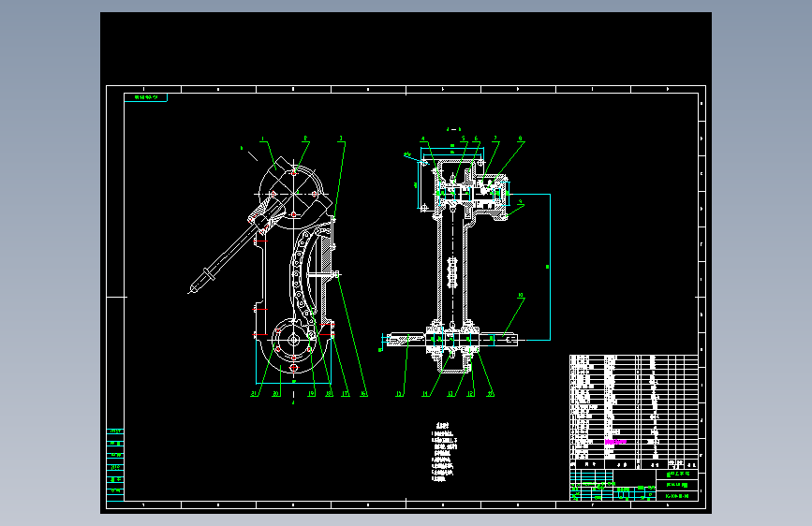
Task: Select part balloon number 13
Action: tap(450, 394)
